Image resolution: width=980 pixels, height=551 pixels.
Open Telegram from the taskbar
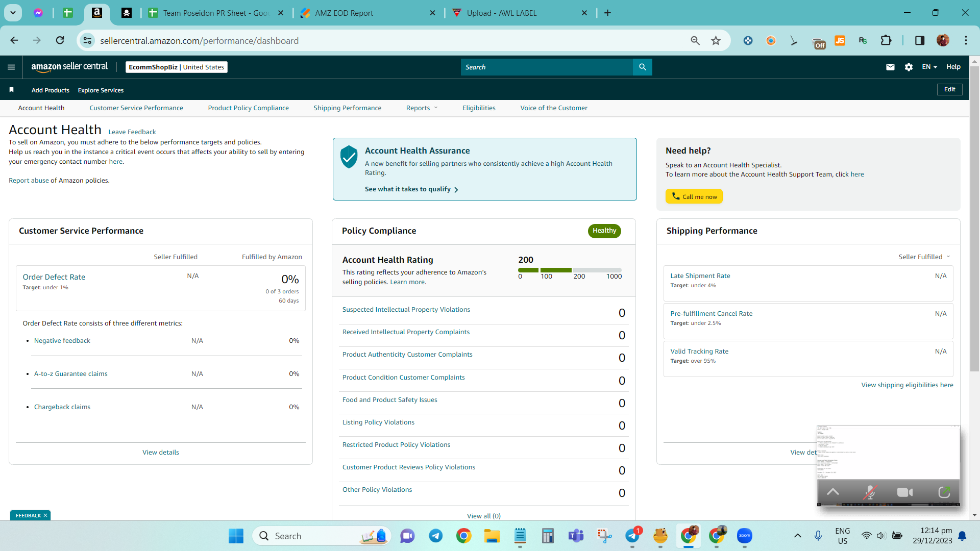click(x=435, y=536)
